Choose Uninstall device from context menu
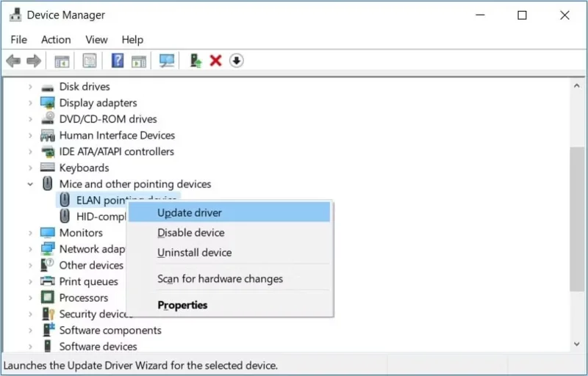 [x=229, y=253]
